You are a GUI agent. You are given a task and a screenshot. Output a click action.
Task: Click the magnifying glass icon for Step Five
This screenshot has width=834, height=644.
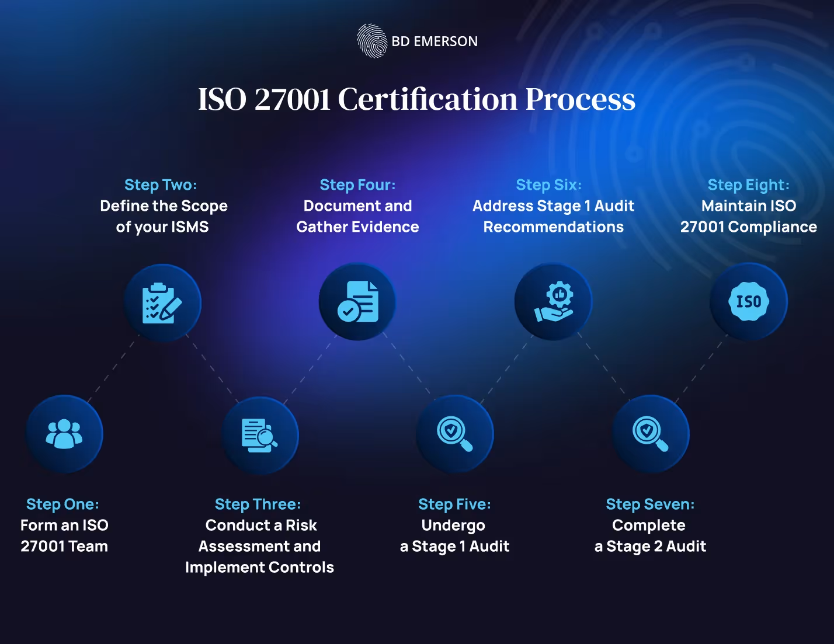click(455, 434)
